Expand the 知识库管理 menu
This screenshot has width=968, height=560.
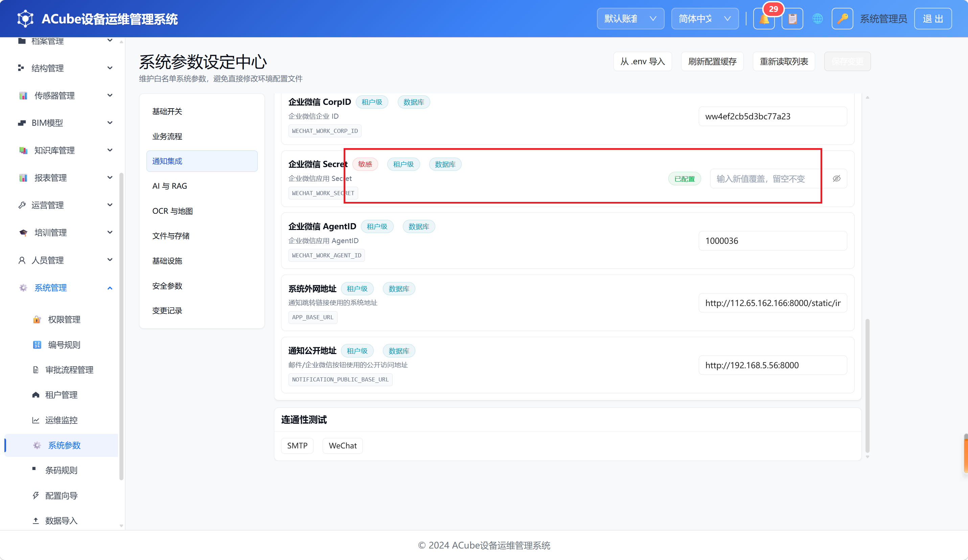[x=65, y=150]
